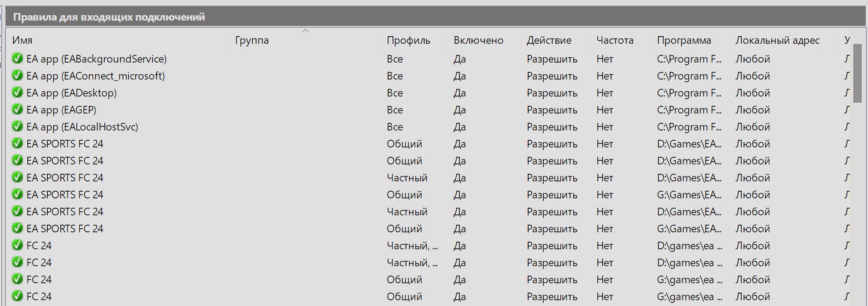The image size is (868, 306).
Task: Click the green check icon for EA app (EABackgroundService)
Action: pos(17,59)
